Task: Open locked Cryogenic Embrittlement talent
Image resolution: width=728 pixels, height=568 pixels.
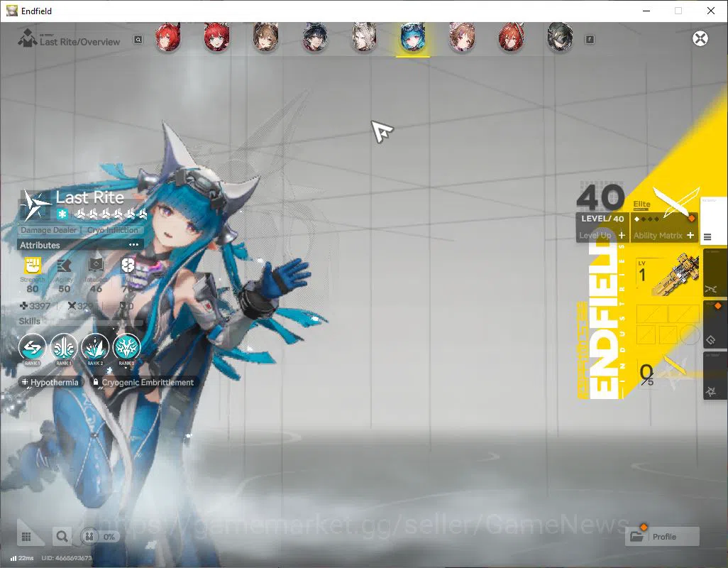Action: coord(143,382)
